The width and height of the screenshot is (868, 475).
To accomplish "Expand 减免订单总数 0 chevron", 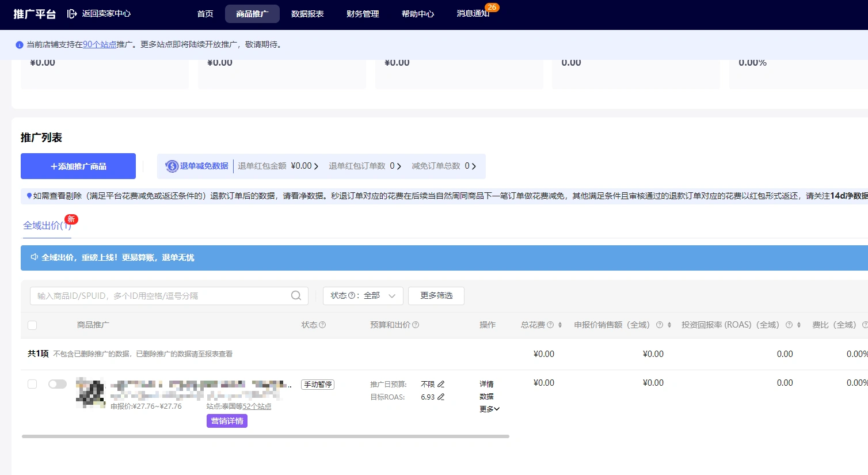I will click(x=474, y=166).
